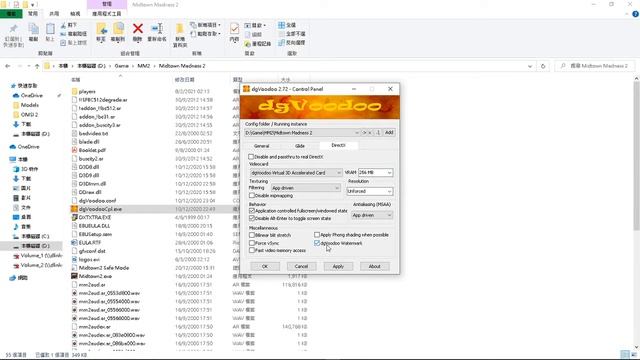This screenshot has width=640, height=360.
Task: Toggle Disable mipmapping checkbox
Action: (x=252, y=196)
